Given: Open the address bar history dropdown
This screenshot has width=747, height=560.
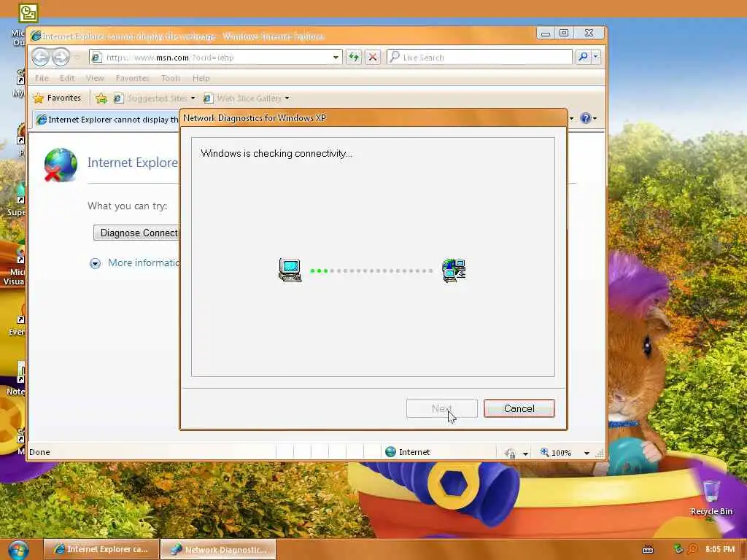Looking at the screenshot, I should click(336, 57).
